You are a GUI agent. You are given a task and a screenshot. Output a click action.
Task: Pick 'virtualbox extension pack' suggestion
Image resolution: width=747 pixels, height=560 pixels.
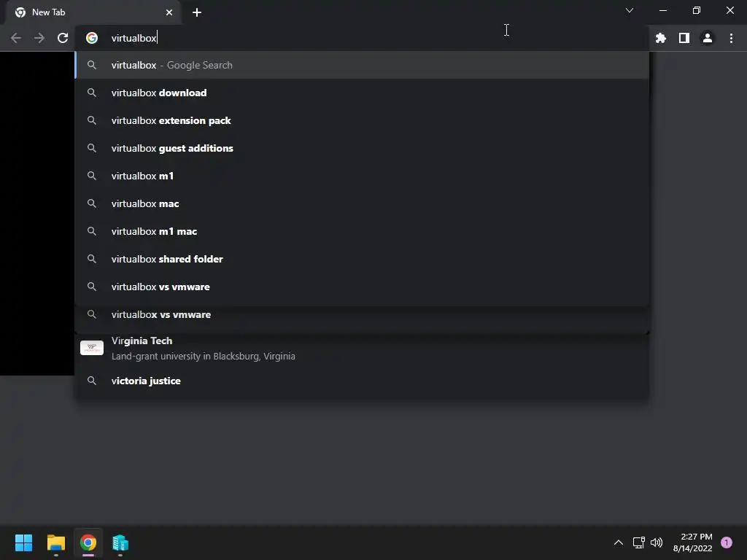(362, 120)
